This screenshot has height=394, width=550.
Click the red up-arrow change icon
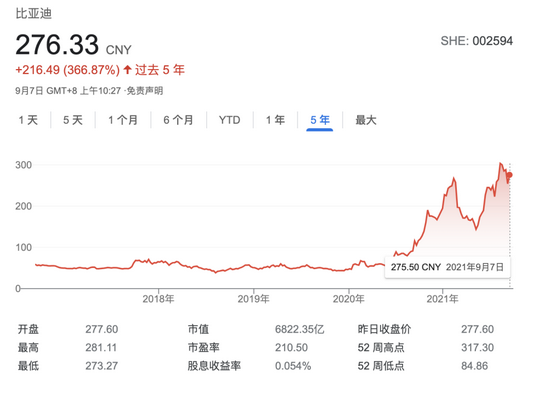128,70
